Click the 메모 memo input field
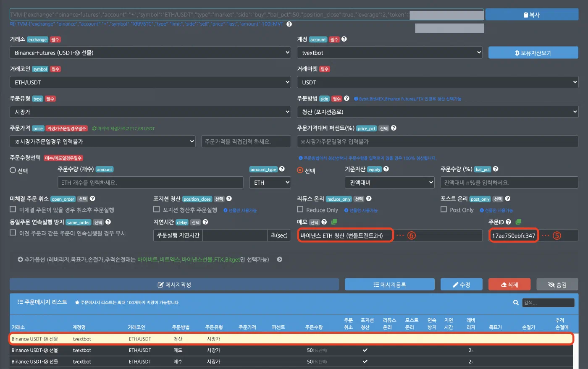Image resolution: width=588 pixels, height=369 pixels. 389,235
